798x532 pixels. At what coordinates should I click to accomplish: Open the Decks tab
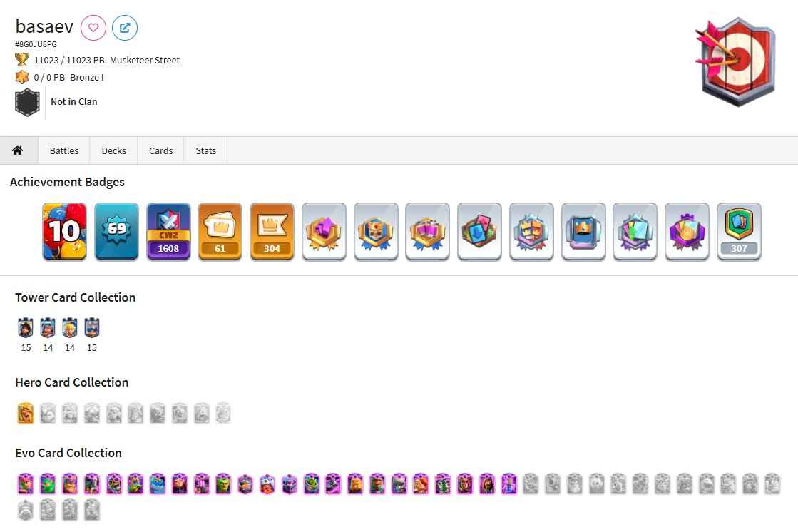tap(113, 150)
